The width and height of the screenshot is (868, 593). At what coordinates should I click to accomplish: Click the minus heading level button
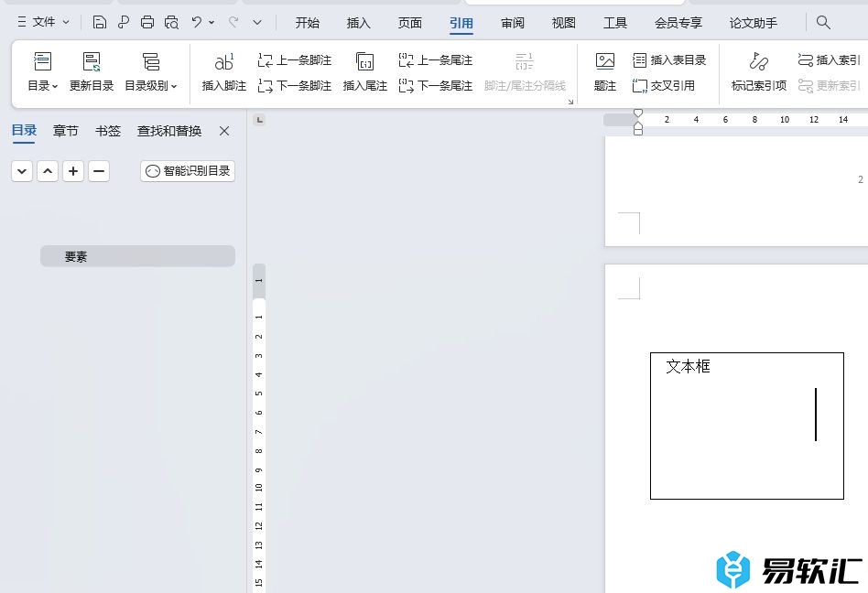pos(99,171)
